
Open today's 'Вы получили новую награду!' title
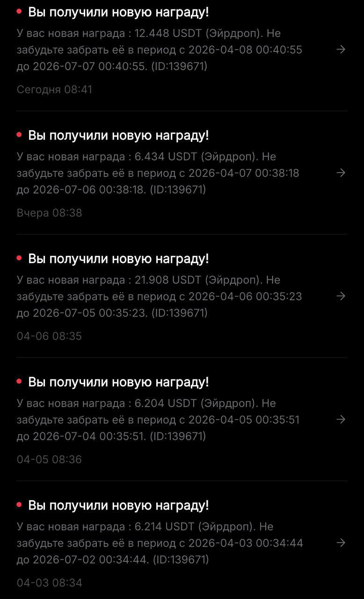[118, 12]
